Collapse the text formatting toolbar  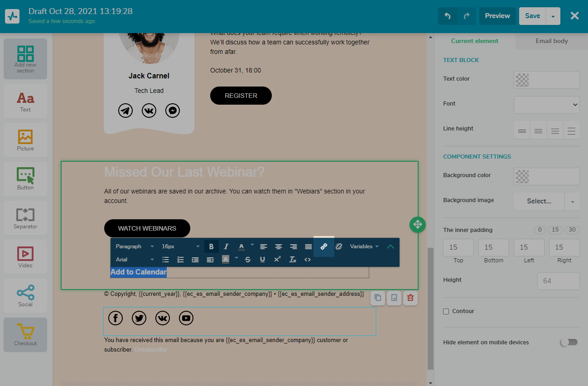[390, 246]
